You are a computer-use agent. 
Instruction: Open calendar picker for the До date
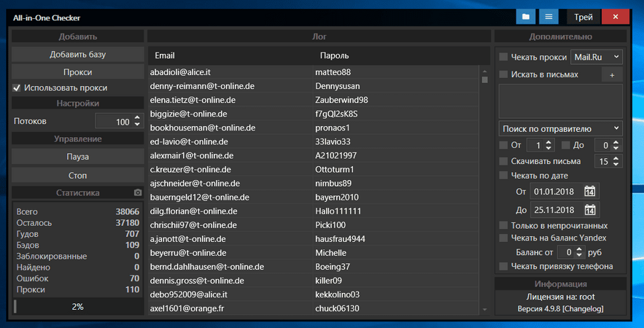pos(589,210)
